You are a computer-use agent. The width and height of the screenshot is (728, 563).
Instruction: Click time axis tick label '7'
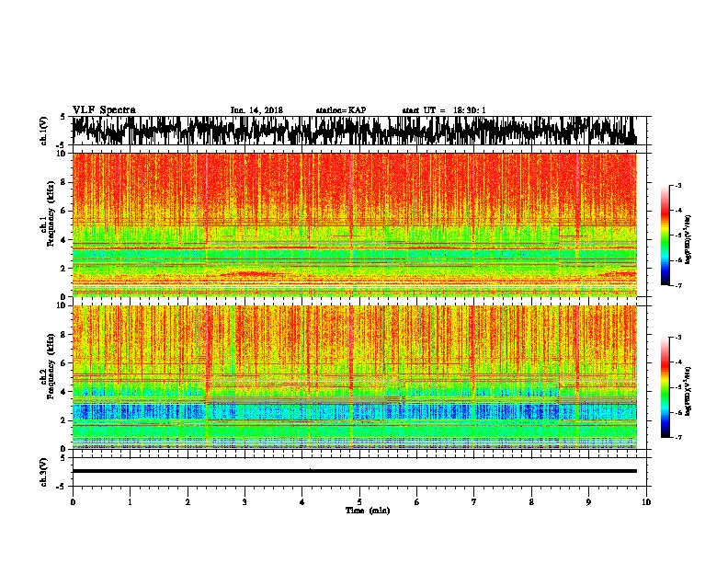tap(474, 502)
